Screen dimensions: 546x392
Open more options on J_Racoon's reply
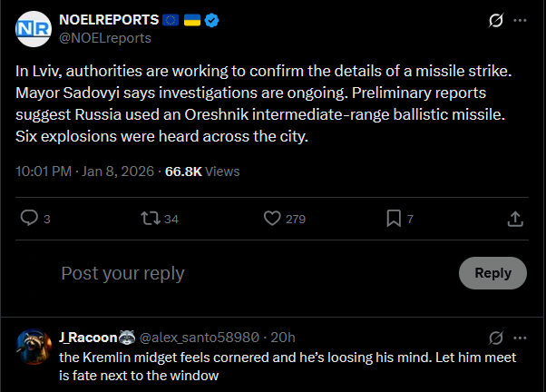520,338
